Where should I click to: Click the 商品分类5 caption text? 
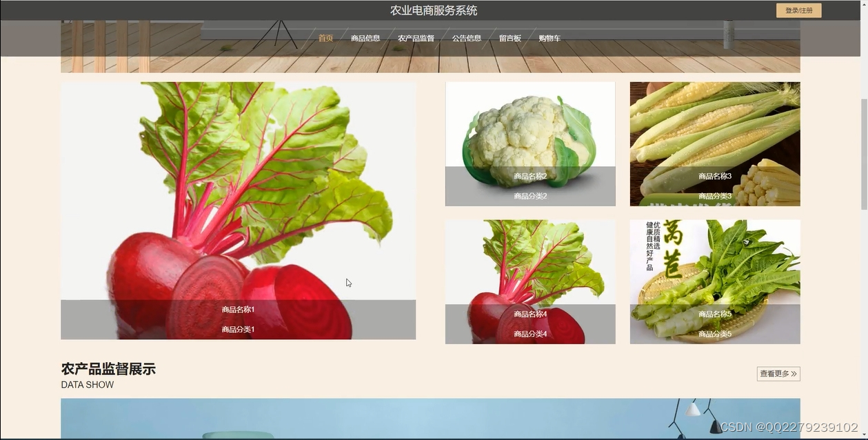(715, 334)
